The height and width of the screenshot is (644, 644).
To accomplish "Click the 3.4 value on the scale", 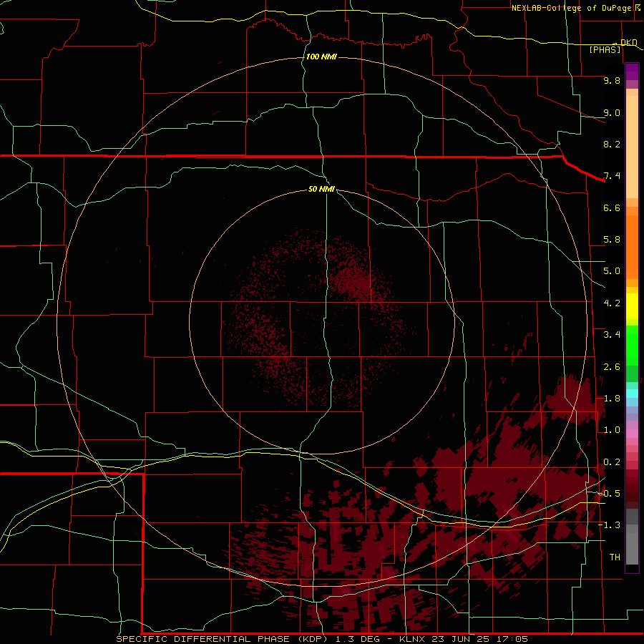I will click(x=612, y=335).
